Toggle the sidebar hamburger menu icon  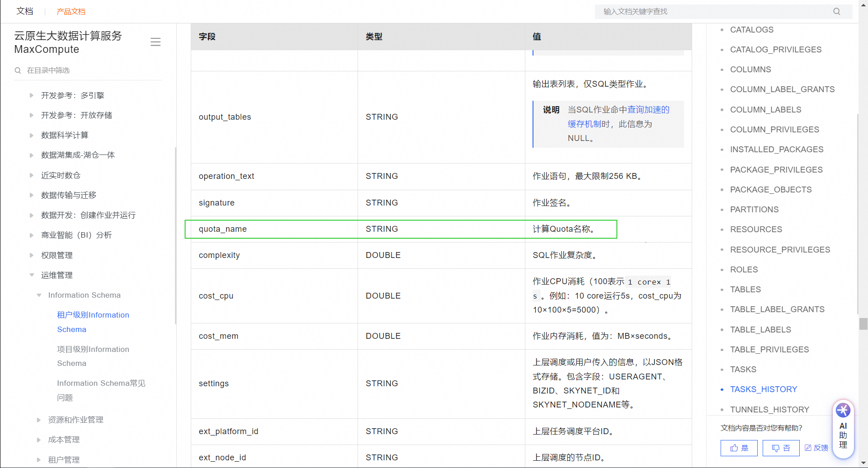[156, 42]
